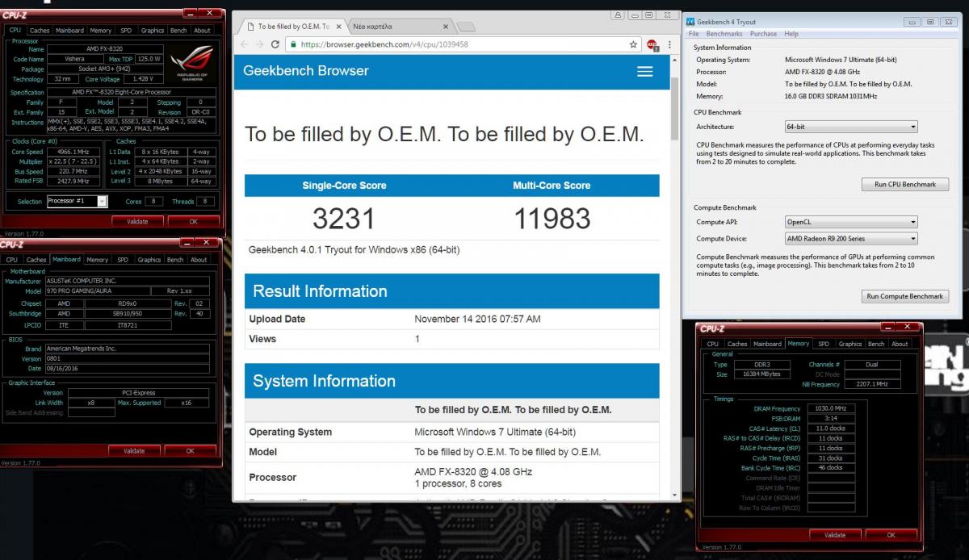Open Caches tab in CPU-Z Mainboard window
This screenshot has height=560, width=969.
pyautogui.click(x=36, y=260)
